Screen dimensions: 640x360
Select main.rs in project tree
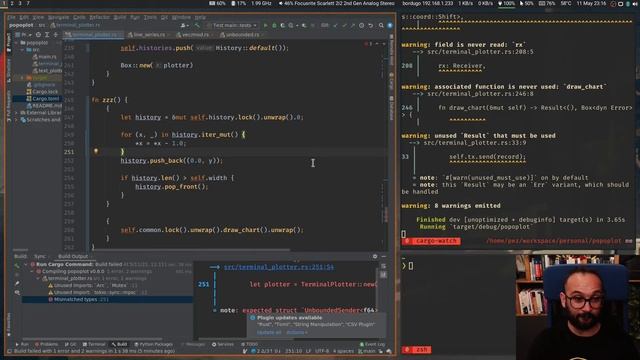(45, 57)
